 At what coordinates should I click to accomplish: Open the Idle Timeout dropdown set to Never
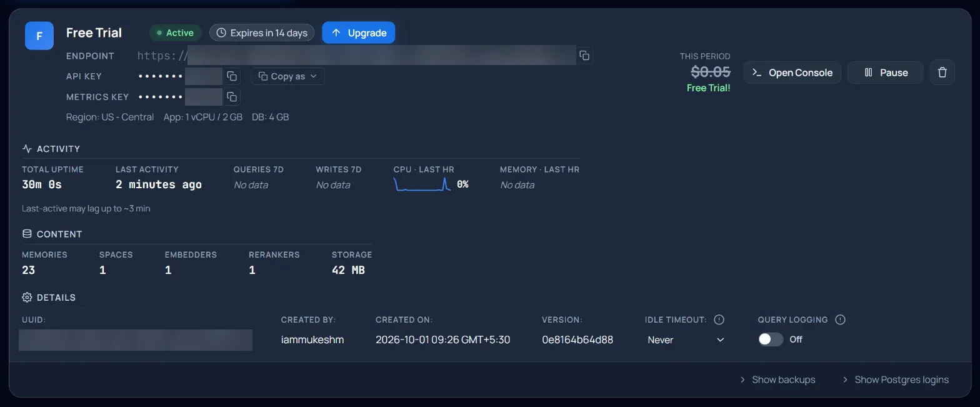686,339
